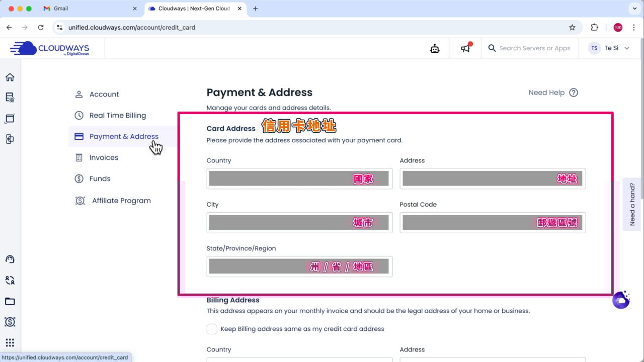The image size is (644, 362).
Task: Click the folder icon in left sidebar
Action: [10, 301]
